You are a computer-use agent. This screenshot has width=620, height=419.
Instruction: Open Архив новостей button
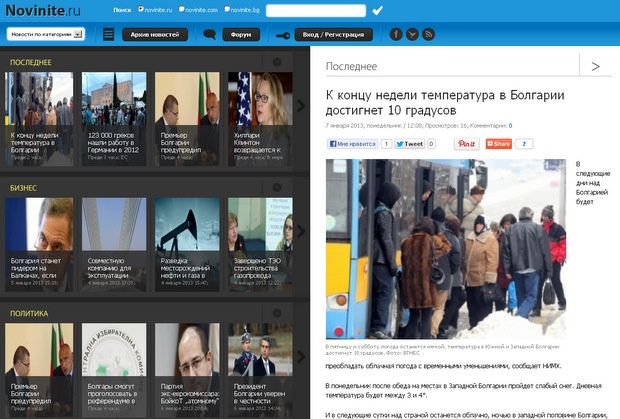(155, 34)
